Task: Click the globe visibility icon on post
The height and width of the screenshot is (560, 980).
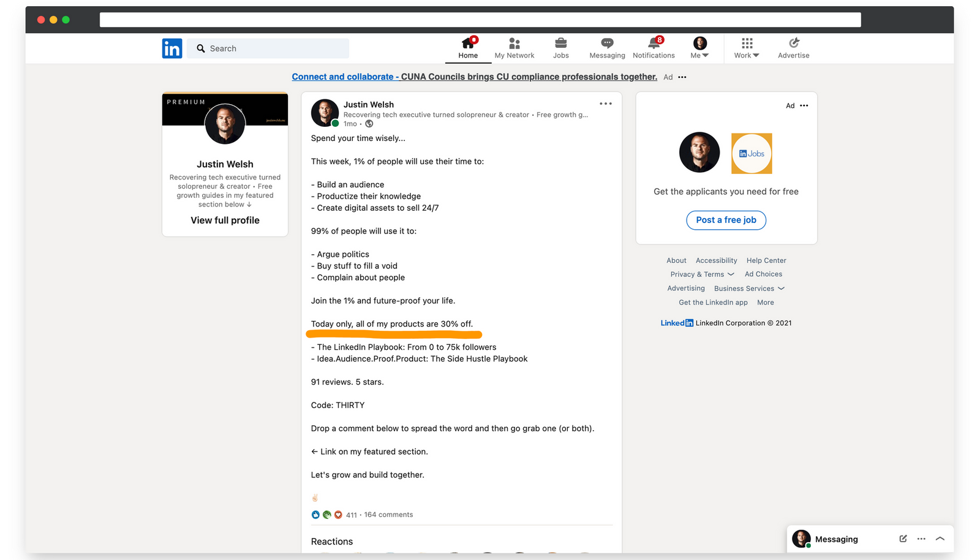Action: (369, 124)
